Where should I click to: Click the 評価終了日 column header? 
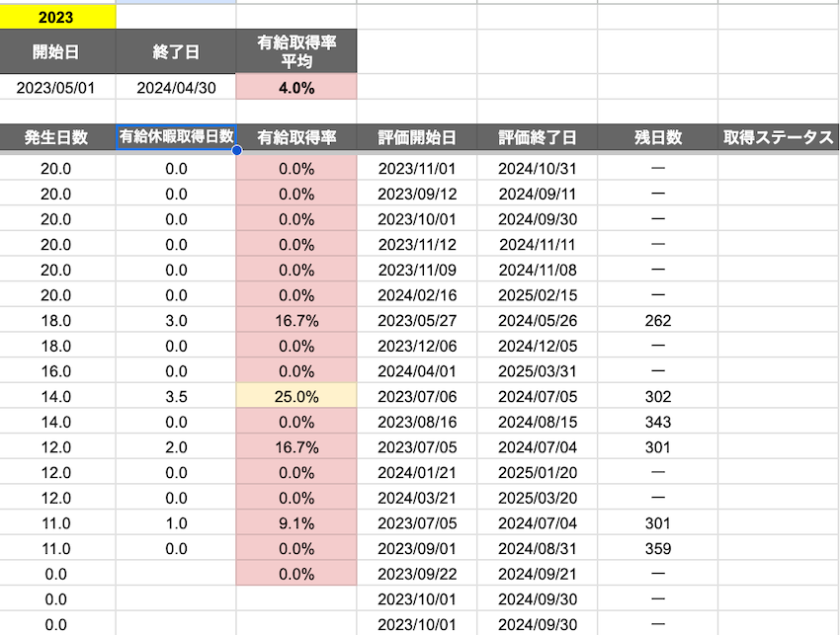pyautogui.click(x=538, y=138)
